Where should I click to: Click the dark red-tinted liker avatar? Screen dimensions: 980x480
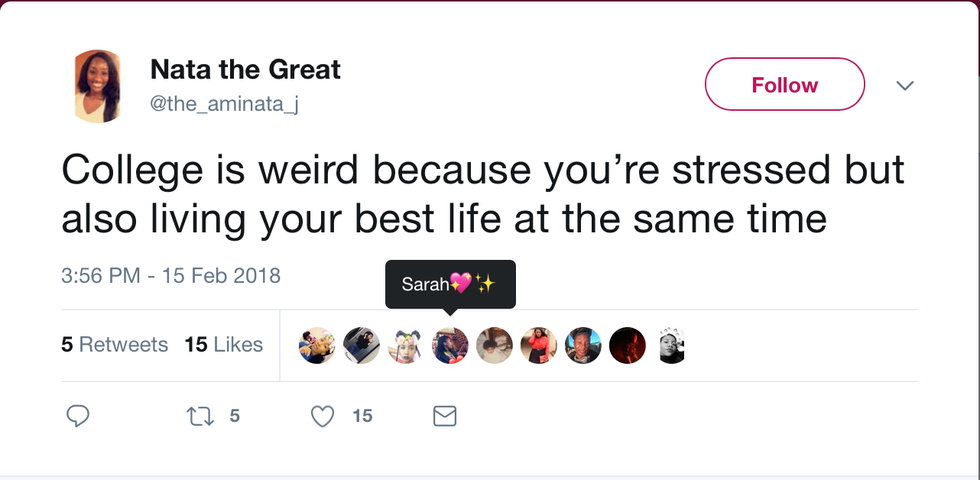pos(627,345)
